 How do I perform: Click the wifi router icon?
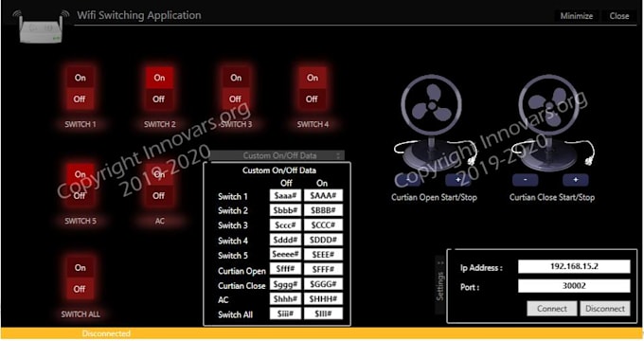41,27
